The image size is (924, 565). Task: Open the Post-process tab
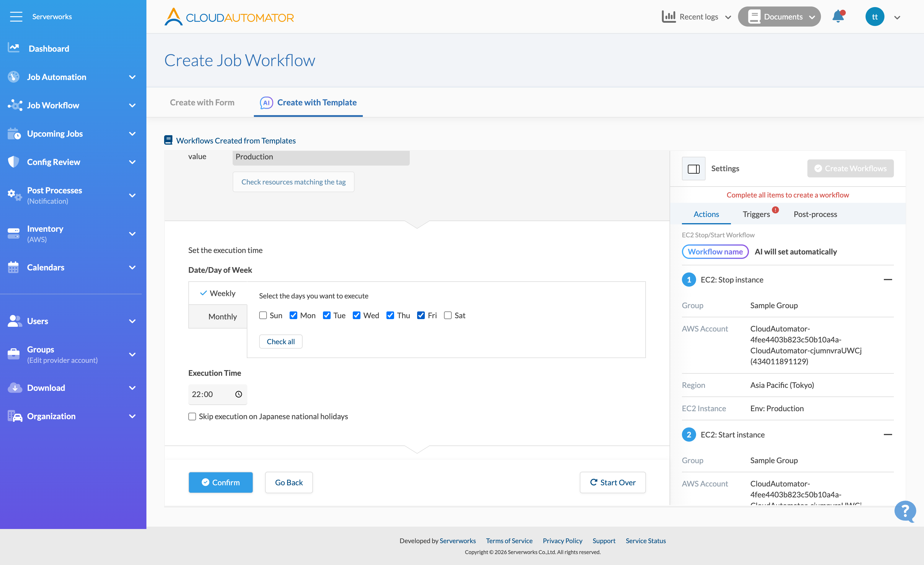click(x=815, y=214)
